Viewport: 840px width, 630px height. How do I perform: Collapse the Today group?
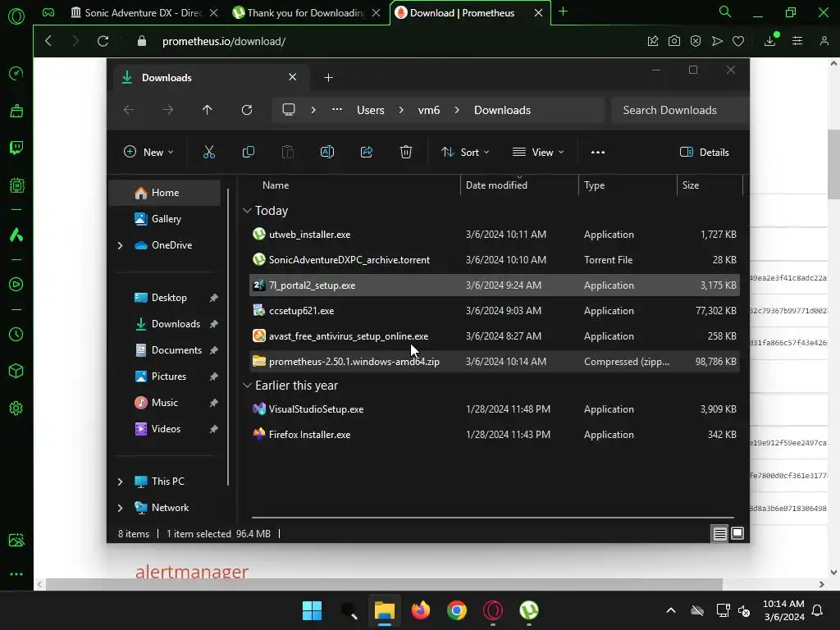[247, 211]
